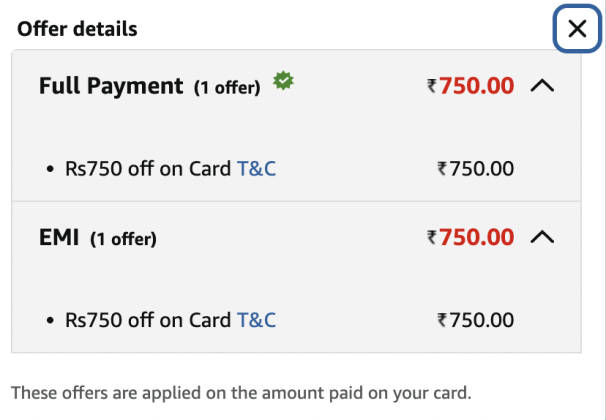
Task: Collapse the Full Payment section chevron
Action: coord(541,86)
